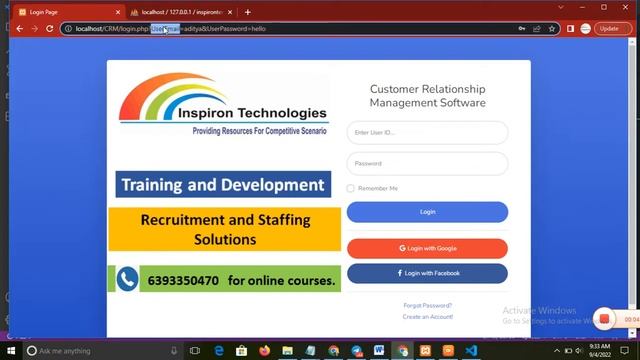Launch Firefox from the taskbar
640x360 pixels.
tap(264, 351)
